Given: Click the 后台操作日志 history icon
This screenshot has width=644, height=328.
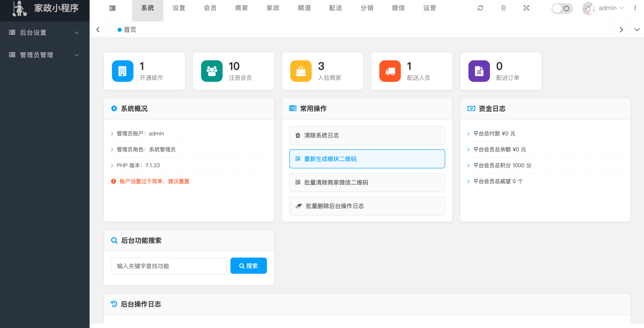Looking at the screenshot, I should [114, 304].
